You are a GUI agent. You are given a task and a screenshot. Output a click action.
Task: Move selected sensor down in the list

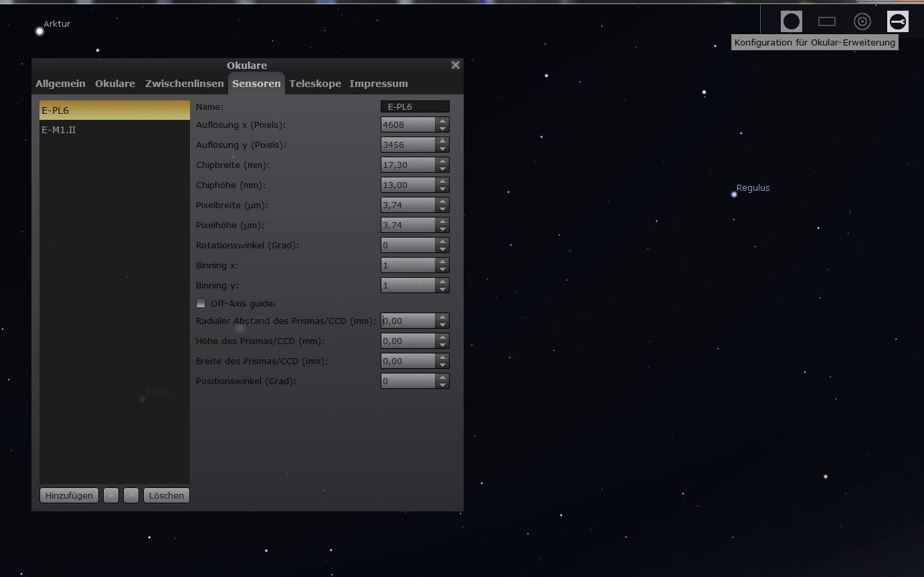click(x=131, y=495)
